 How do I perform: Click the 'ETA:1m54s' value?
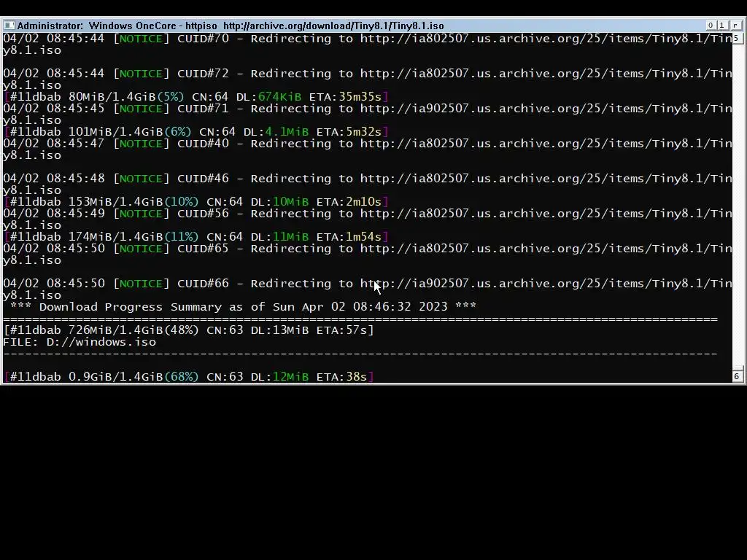pyautogui.click(x=349, y=237)
